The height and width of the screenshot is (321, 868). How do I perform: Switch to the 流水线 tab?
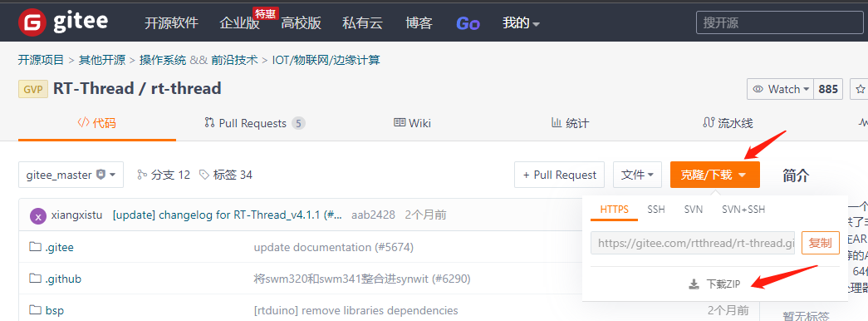pos(728,123)
